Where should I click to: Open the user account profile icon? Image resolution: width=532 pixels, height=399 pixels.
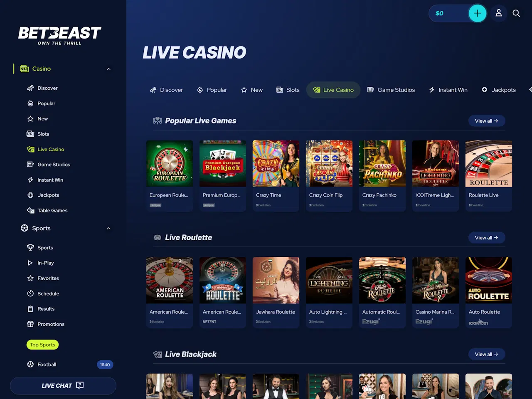tap(499, 13)
